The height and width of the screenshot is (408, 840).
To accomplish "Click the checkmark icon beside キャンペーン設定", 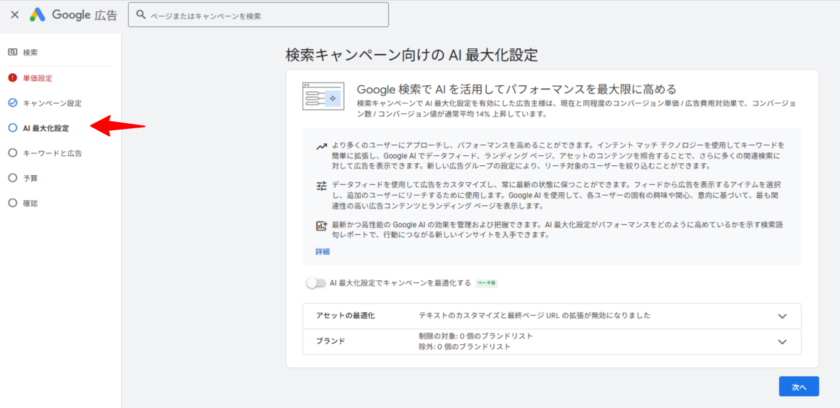I will pyautogui.click(x=12, y=103).
